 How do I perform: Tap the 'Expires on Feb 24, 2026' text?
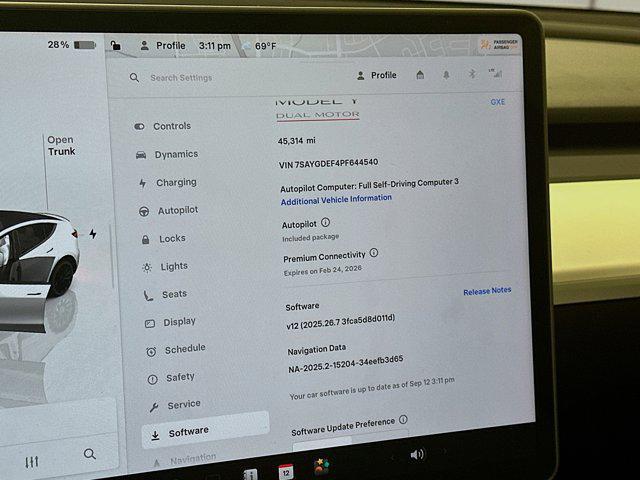click(x=323, y=271)
